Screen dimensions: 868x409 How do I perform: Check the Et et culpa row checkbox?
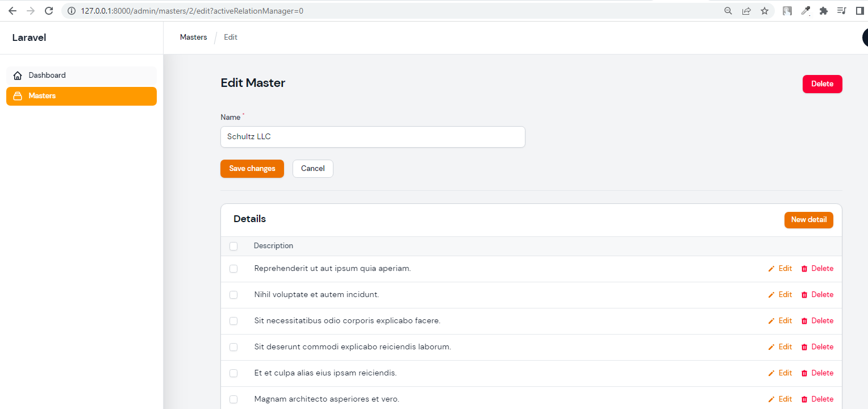233,373
